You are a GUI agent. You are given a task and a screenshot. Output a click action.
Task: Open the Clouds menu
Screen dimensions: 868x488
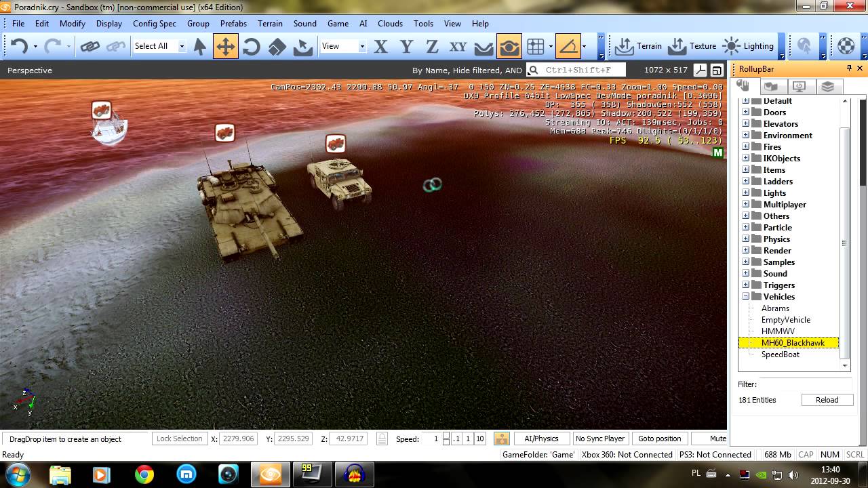point(390,23)
